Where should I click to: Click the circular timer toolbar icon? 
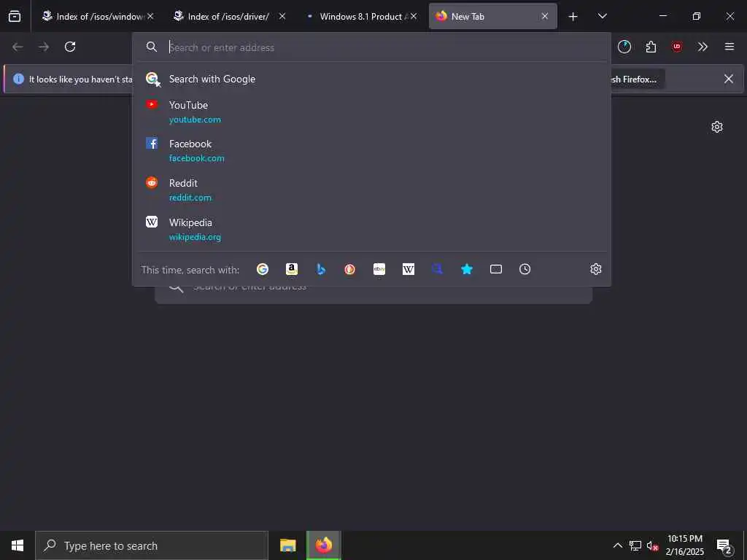coord(624,47)
